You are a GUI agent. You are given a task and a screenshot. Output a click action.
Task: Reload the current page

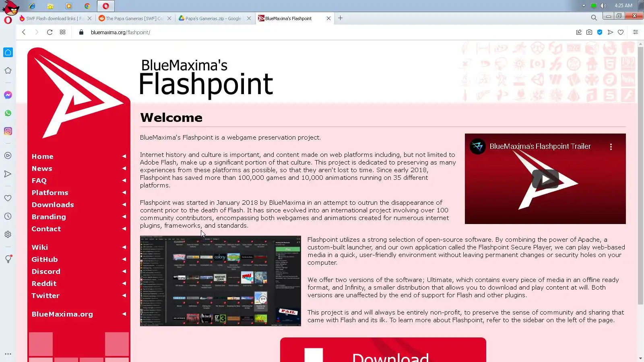click(50, 32)
